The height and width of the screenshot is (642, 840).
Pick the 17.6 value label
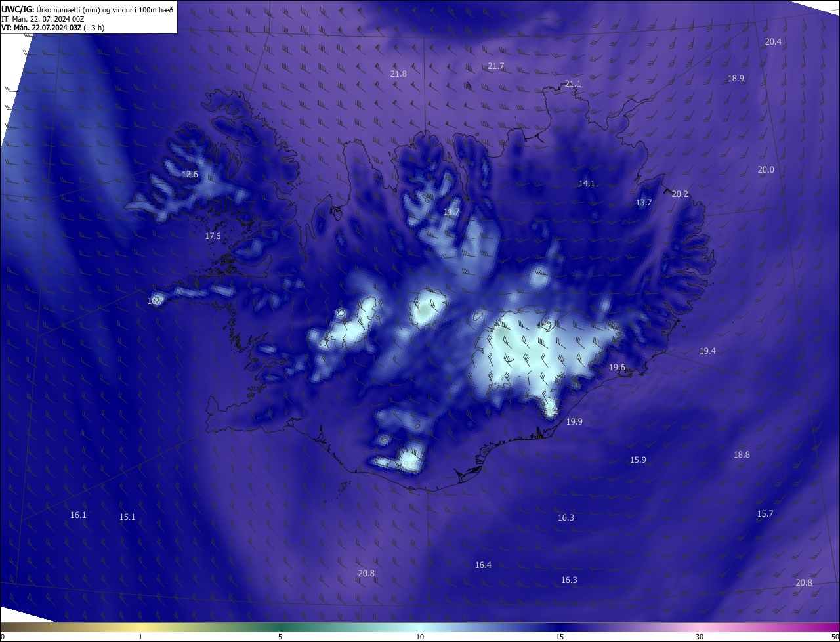tap(213, 236)
